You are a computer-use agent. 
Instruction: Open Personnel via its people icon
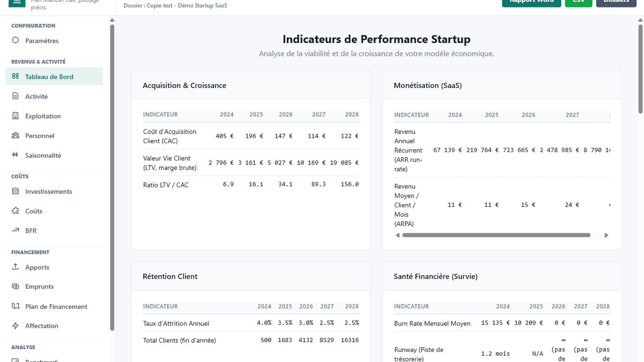15,135
